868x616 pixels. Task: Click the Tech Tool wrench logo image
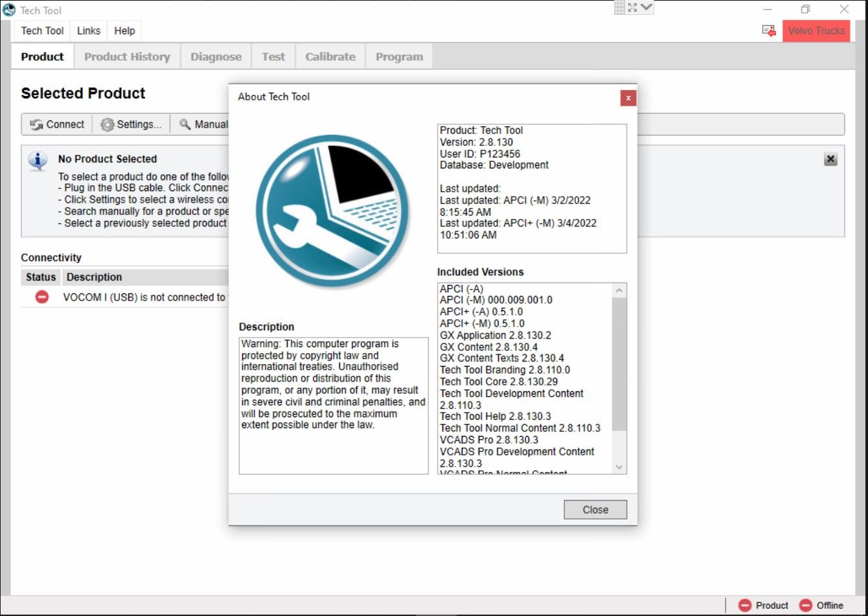tap(333, 212)
